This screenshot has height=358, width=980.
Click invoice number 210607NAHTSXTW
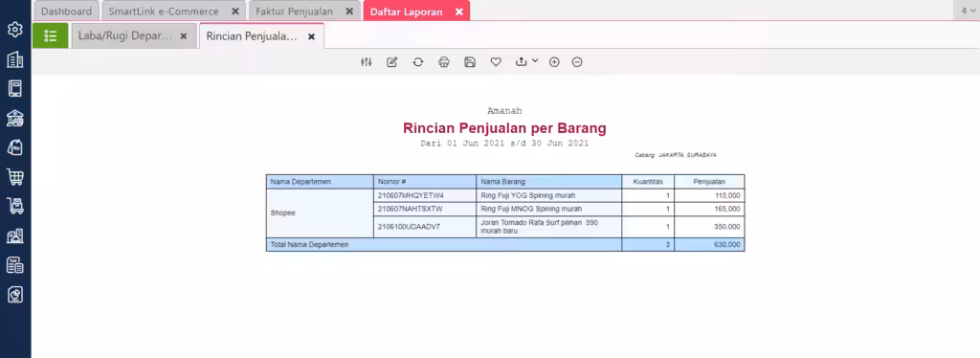(x=410, y=209)
